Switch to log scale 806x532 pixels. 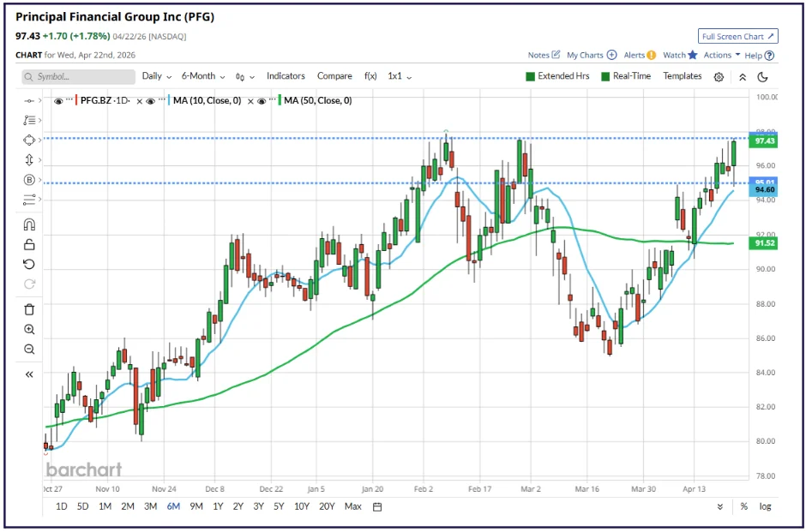pos(766,507)
